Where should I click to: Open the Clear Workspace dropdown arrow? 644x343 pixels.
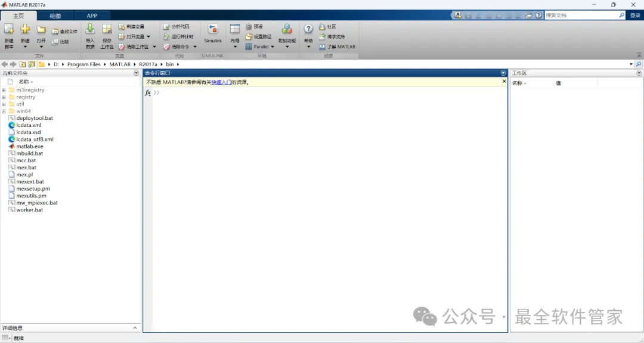pyautogui.click(x=154, y=47)
